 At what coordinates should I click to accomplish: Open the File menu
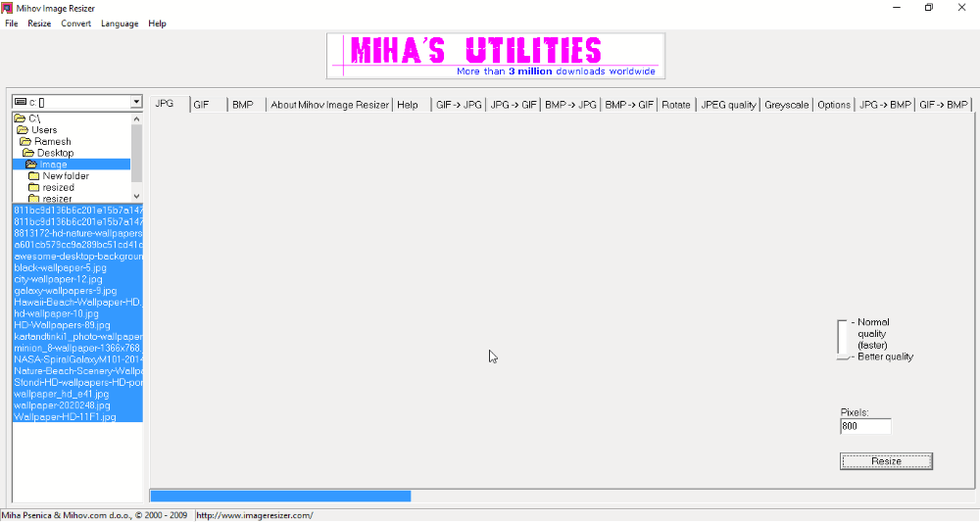11,24
